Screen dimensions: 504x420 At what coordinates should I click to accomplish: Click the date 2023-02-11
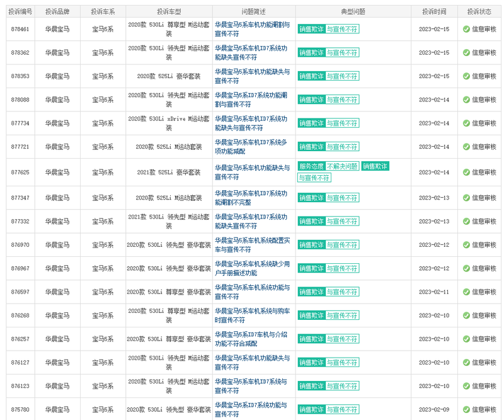(x=434, y=292)
